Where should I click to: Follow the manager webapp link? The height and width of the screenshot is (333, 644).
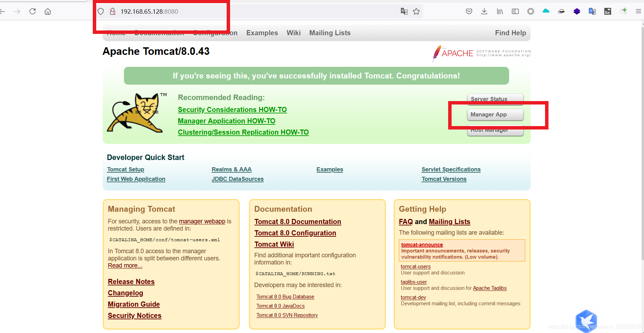coord(202,221)
